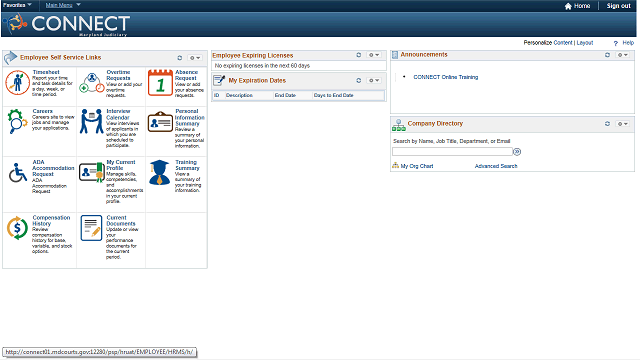The image size is (640, 360).
Task: Refresh the Employee Expiring Licenses pagelet
Action: point(359,55)
